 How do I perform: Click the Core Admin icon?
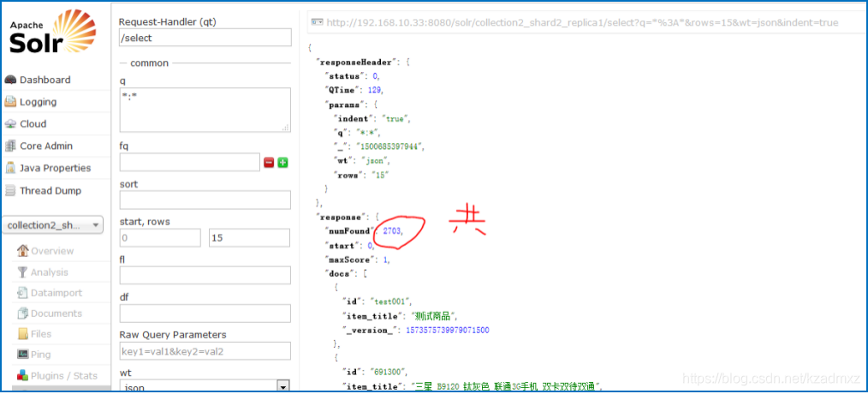click(x=10, y=146)
